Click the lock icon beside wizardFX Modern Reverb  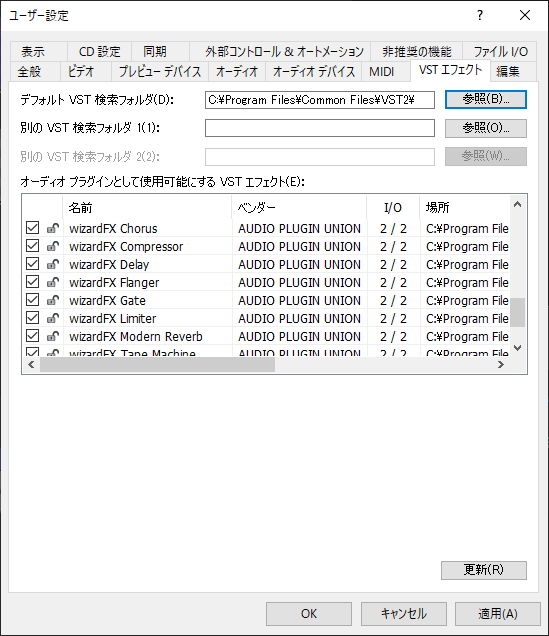(53, 336)
